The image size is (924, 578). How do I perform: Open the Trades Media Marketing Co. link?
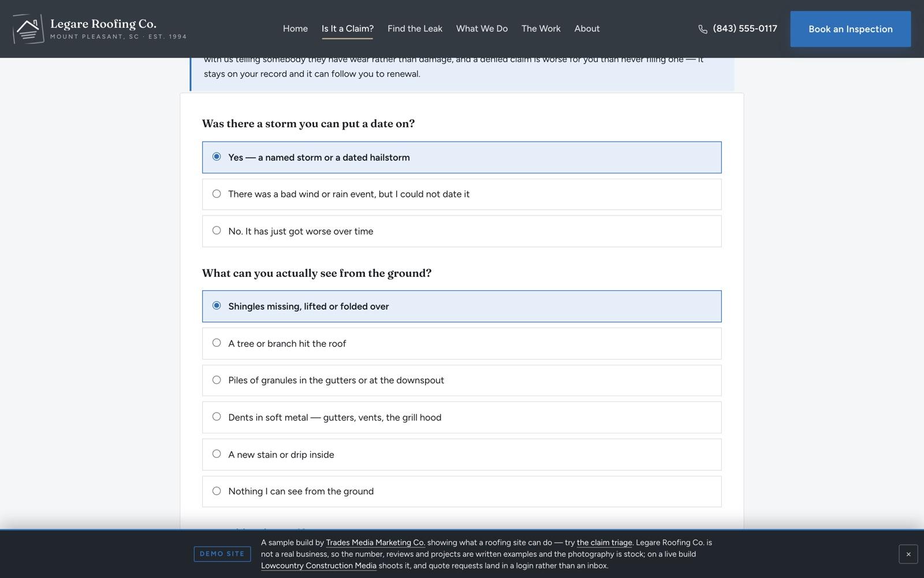coord(375,542)
